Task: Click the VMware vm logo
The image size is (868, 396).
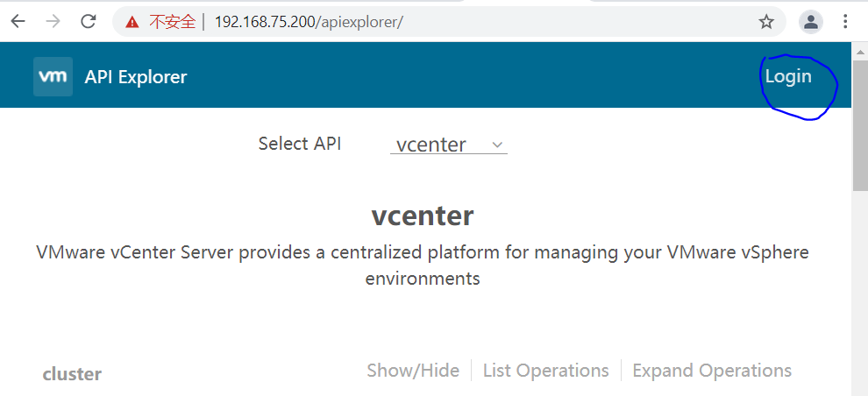Action: [53, 76]
